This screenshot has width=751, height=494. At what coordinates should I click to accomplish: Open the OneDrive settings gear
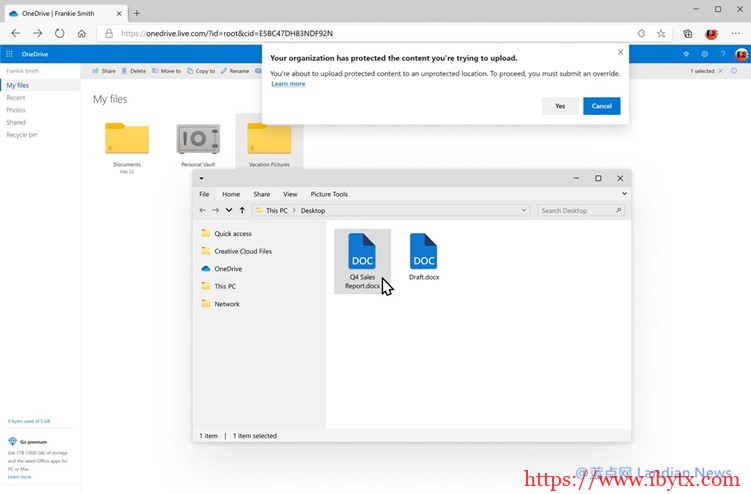tap(704, 54)
